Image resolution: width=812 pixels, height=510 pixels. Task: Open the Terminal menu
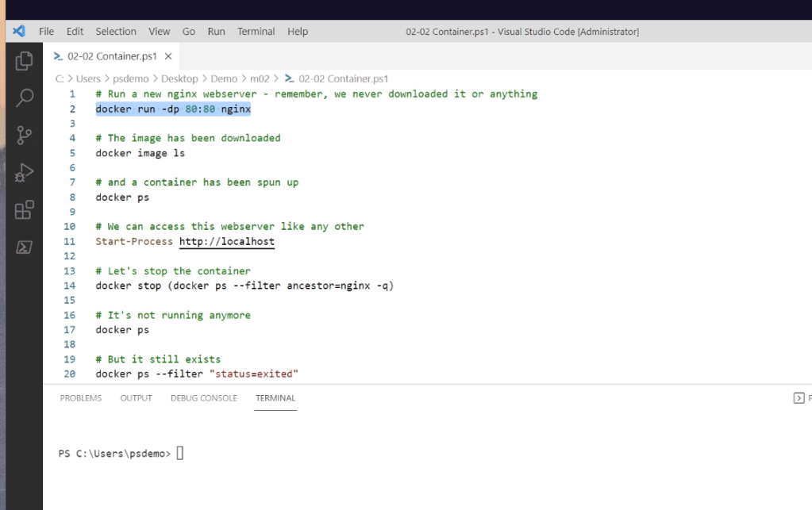[256, 32]
